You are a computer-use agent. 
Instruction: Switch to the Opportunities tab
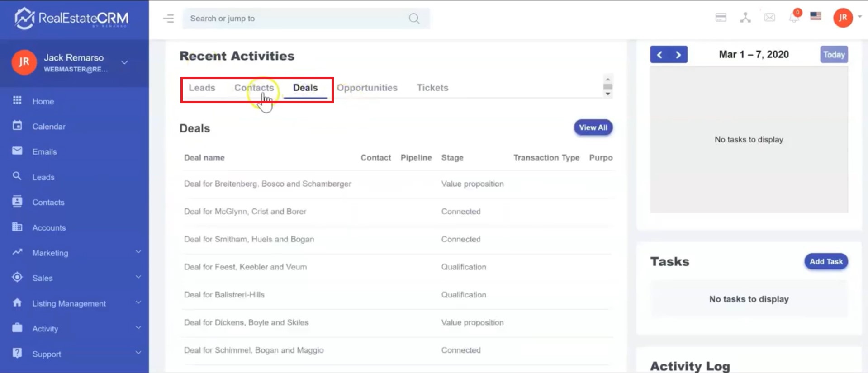pyautogui.click(x=367, y=88)
